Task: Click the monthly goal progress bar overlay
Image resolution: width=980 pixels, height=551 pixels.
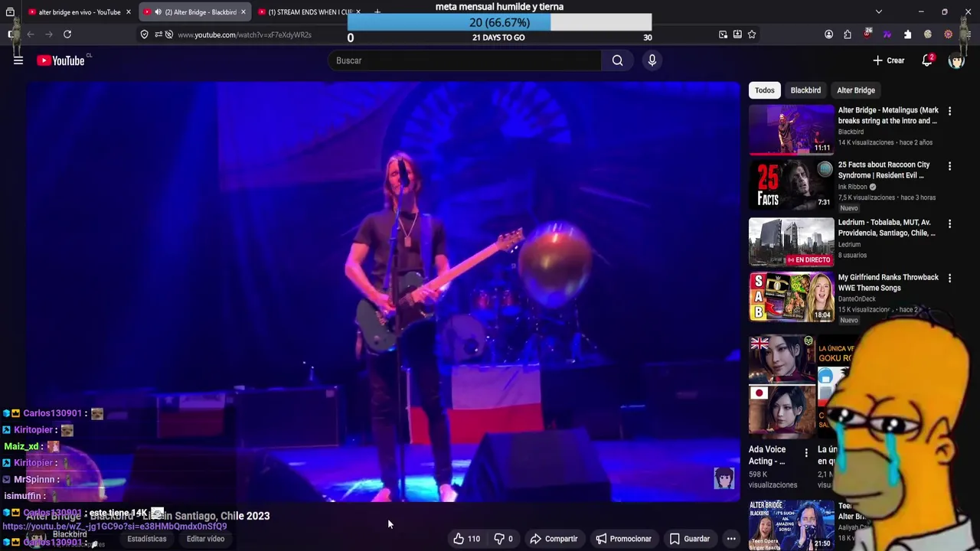Action: (x=499, y=22)
